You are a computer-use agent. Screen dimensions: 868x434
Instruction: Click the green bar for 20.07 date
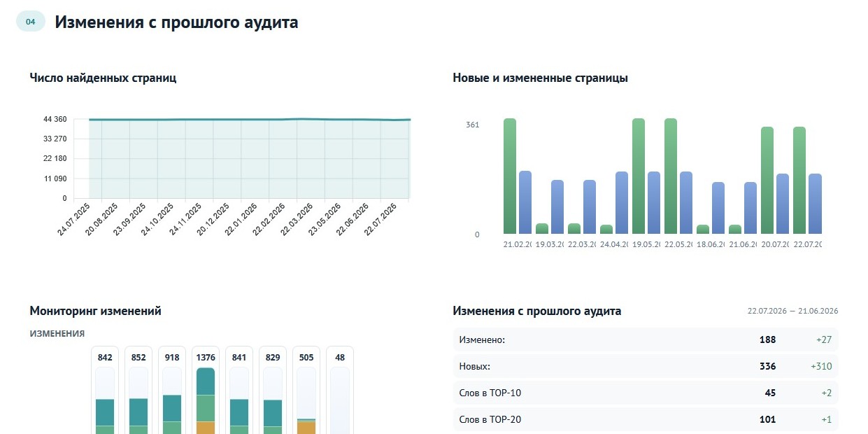pos(767,180)
